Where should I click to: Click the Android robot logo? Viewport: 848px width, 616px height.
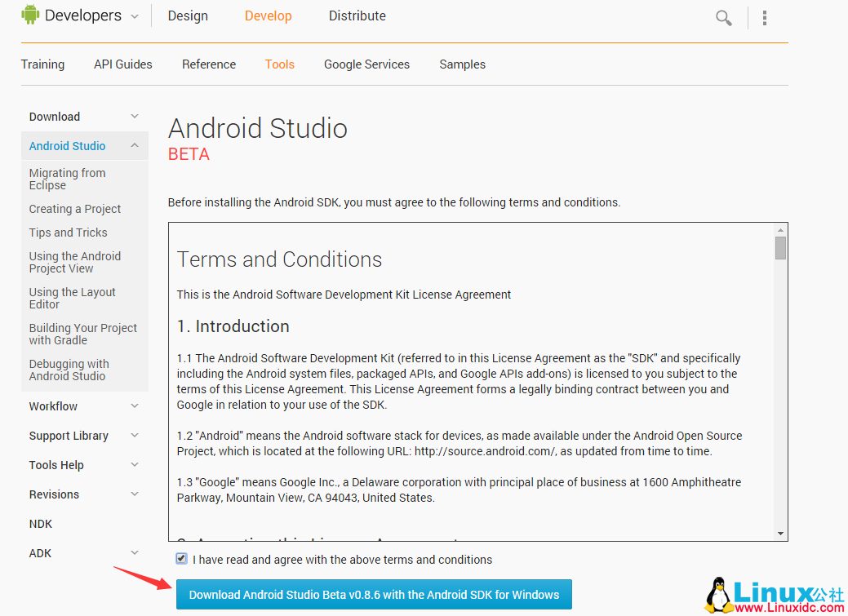tap(30, 15)
